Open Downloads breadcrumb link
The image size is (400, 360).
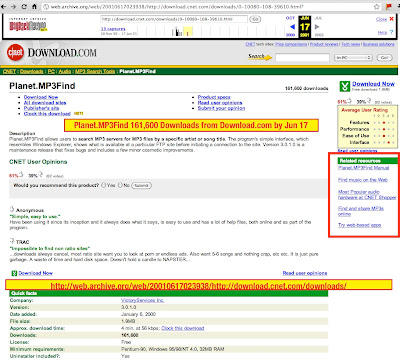32,71
